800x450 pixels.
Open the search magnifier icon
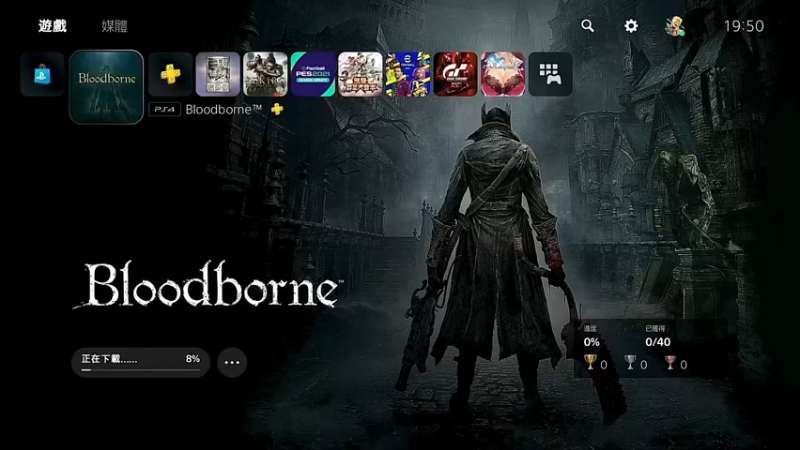(588, 26)
